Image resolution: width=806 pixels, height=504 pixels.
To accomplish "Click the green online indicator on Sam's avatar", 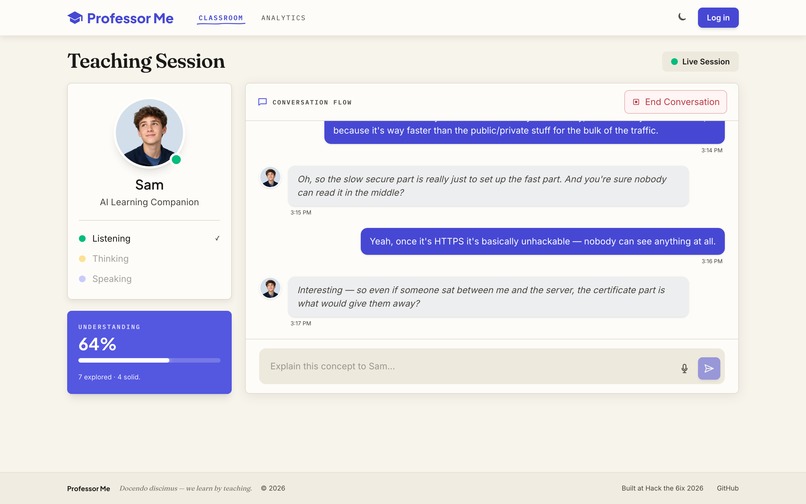I will click(176, 159).
